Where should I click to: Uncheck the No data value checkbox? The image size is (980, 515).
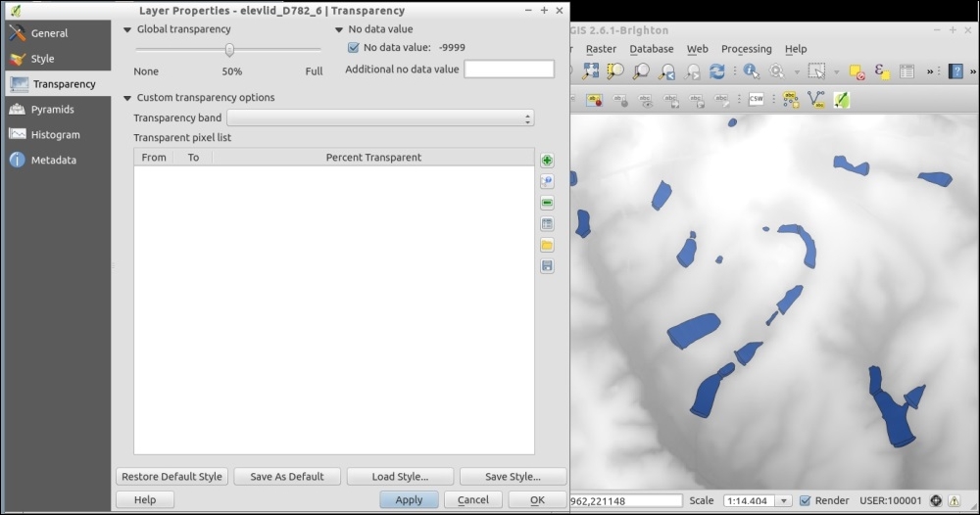pyautogui.click(x=354, y=47)
